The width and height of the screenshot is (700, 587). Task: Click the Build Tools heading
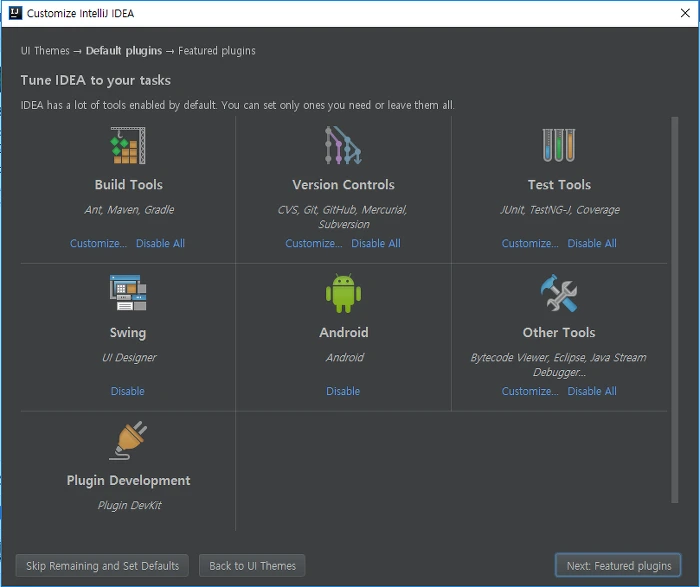(x=129, y=184)
